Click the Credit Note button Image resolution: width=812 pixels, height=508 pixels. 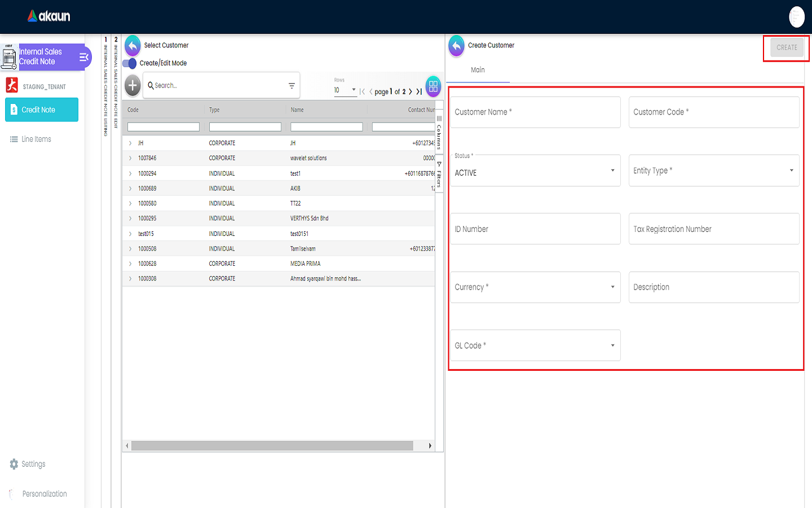coord(42,110)
